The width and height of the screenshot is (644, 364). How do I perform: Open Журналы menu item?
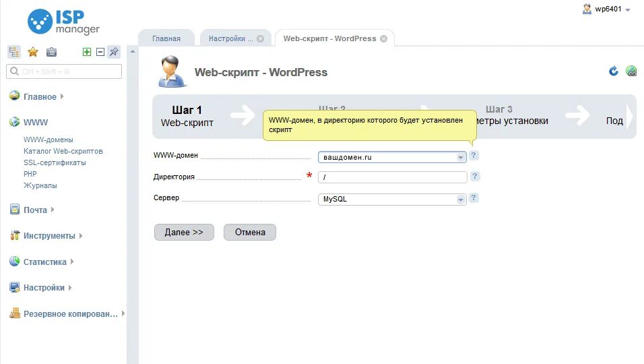click(x=40, y=185)
